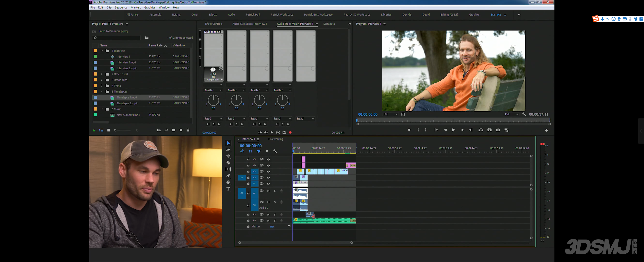Screen dimensions: 644x262
Task: Expand the 3 Drone clips bin
Action: click(x=102, y=80)
